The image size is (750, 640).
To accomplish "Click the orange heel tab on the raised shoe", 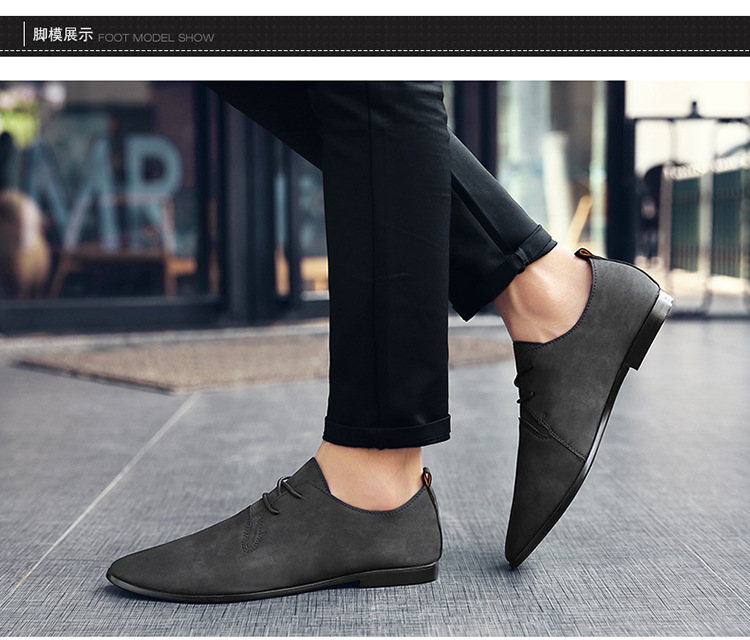I will pos(584,255).
